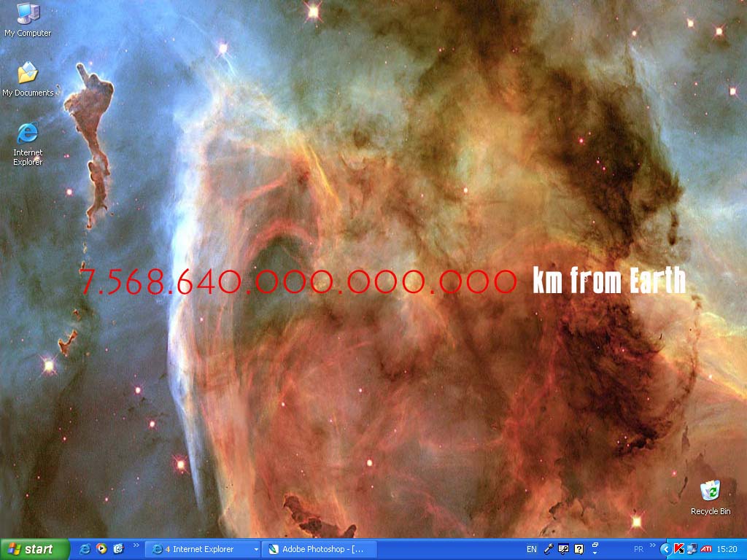Viewport: 747px width, 560px height.
Task: Open language bar tools icon
Action: (564, 549)
